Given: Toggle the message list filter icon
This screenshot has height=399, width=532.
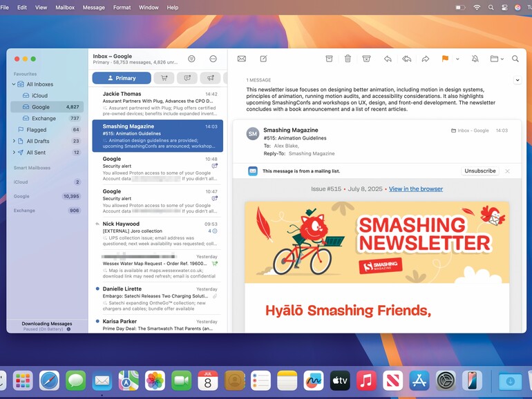Looking at the screenshot, I should (x=191, y=59).
